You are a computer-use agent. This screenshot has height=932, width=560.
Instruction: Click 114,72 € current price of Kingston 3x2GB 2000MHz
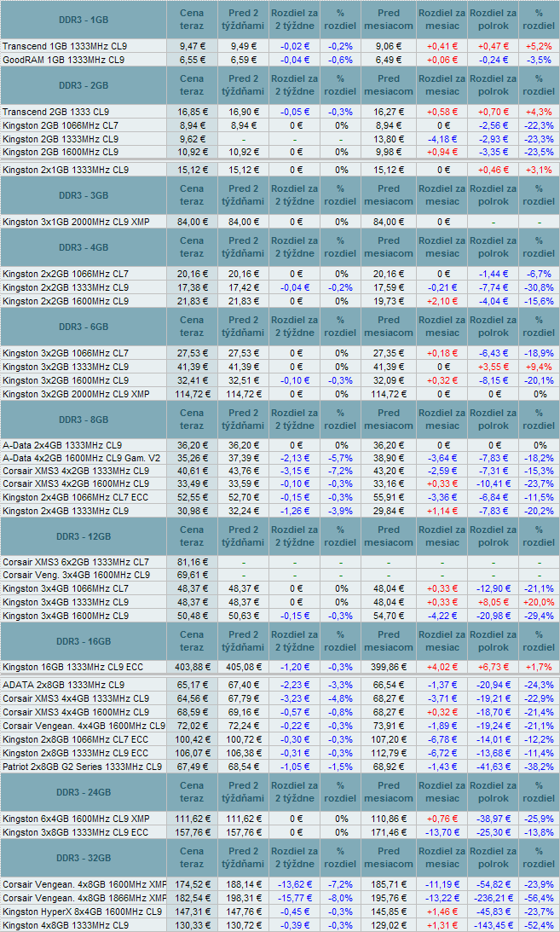(192, 394)
